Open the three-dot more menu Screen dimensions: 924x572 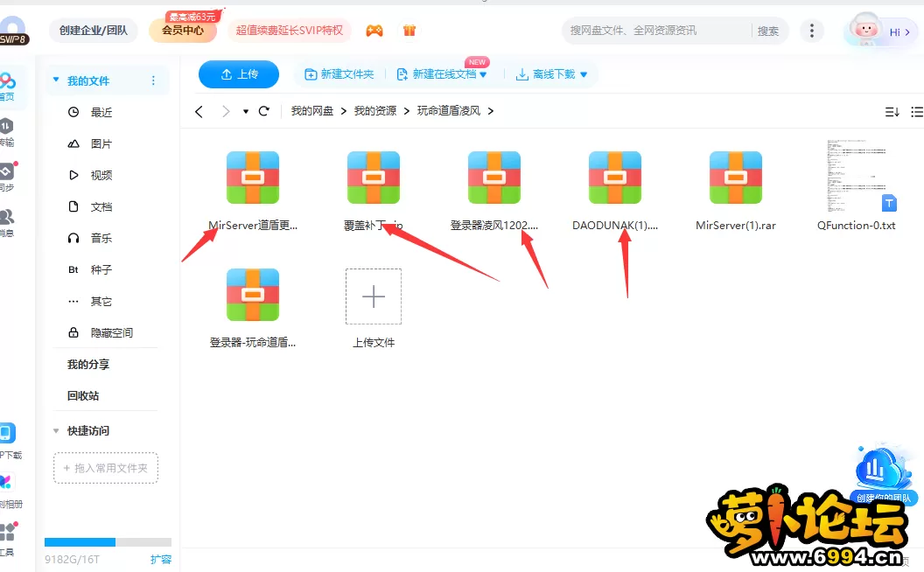(x=812, y=31)
